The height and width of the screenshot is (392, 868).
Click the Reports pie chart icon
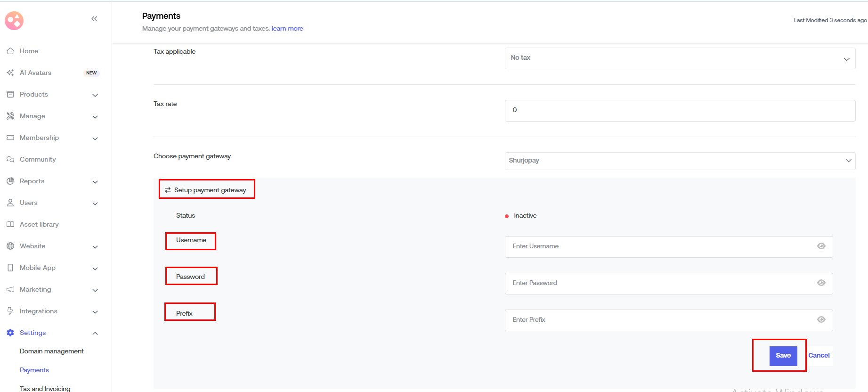(10, 181)
